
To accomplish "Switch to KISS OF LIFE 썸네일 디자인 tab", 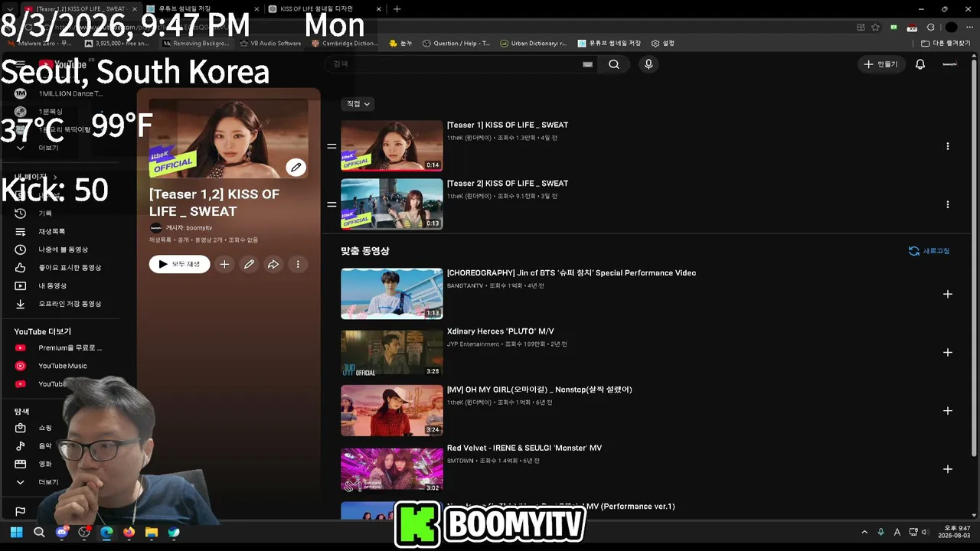I will [x=322, y=9].
